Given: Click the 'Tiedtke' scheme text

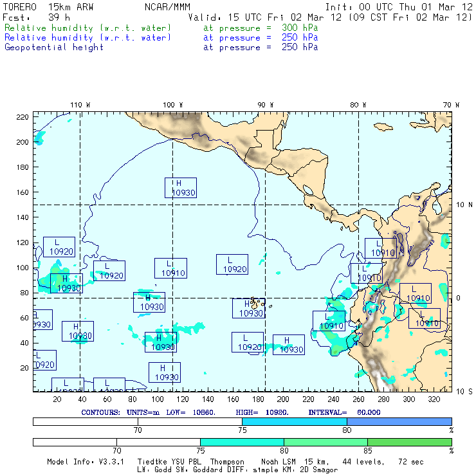Looking at the screenshot, I should (152, 462).
